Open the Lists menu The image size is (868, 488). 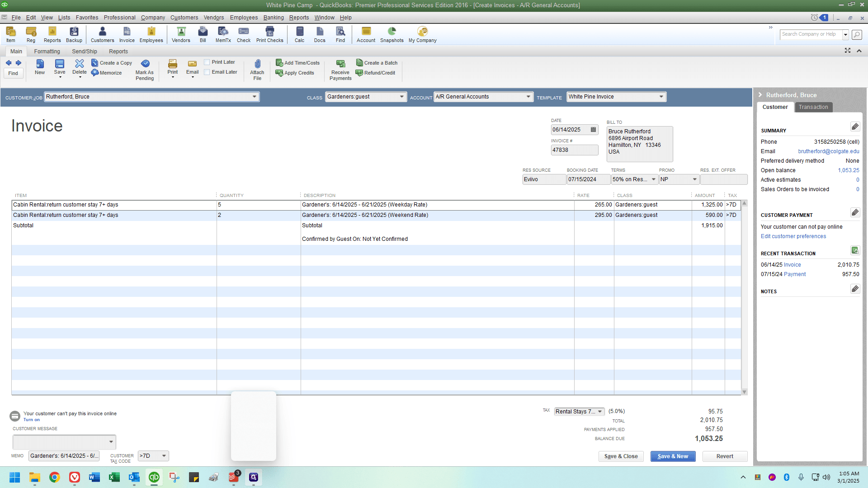click(x=64, y=18)
